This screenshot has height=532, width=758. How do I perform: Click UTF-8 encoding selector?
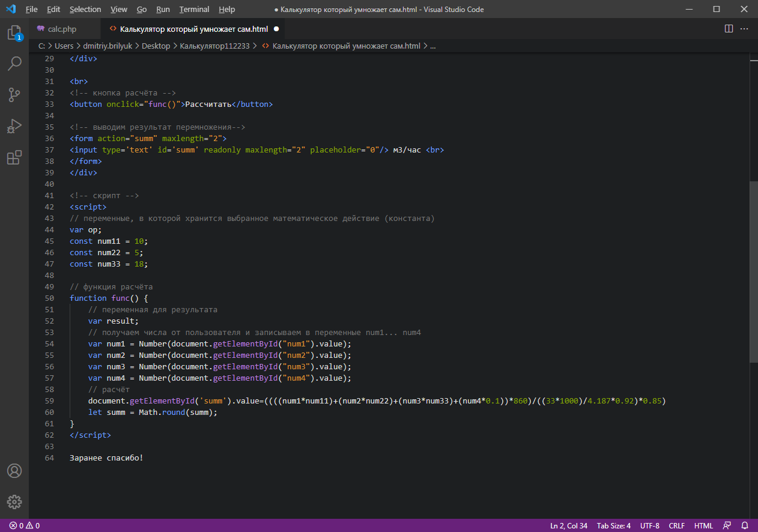coord(649,525)
